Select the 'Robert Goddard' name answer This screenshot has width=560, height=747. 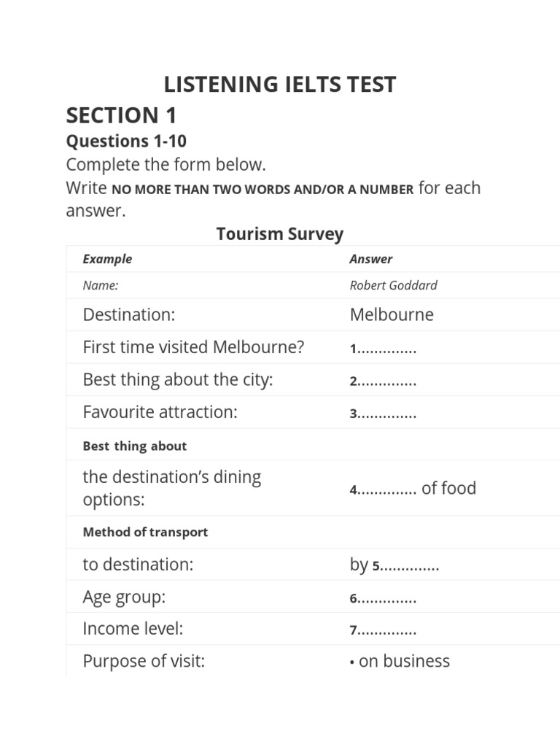[x=393, y=285]
